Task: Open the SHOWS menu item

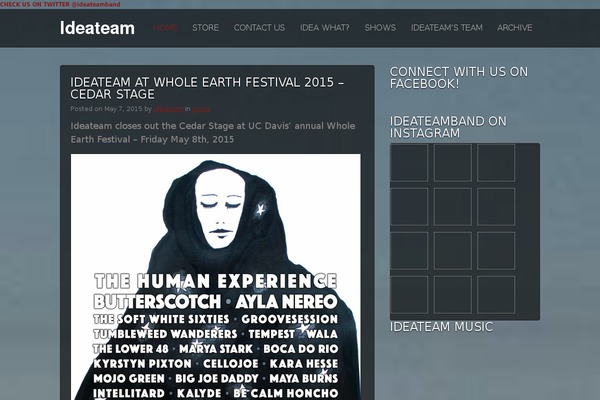Action: tap(380, 28)
